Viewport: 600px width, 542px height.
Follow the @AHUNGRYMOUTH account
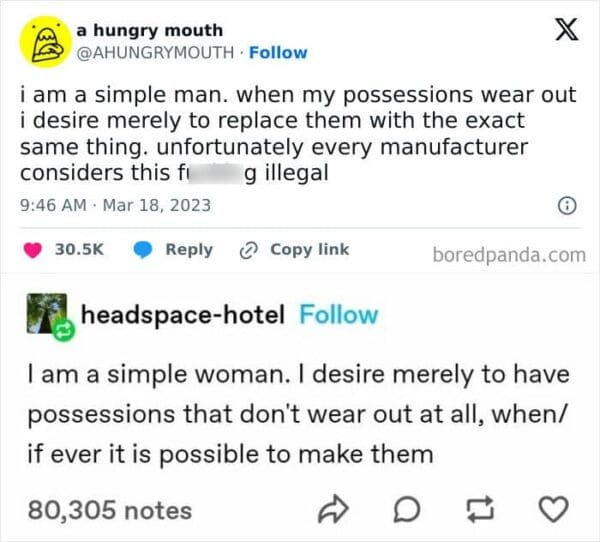click(278, 53)
